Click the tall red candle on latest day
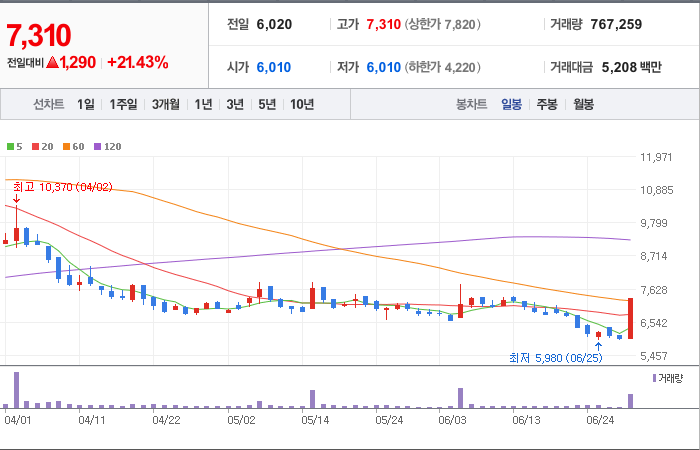The width and height of the screenshot is (700, 450). coord(630,318)
